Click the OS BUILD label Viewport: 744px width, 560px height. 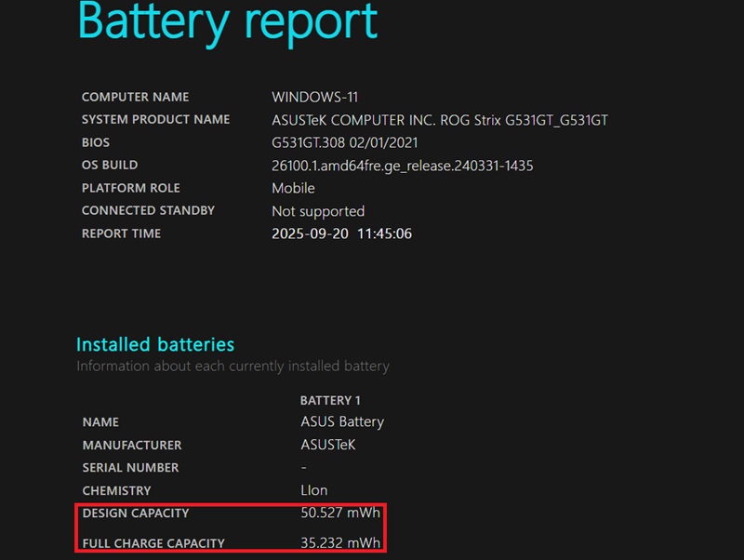(110, 166)
